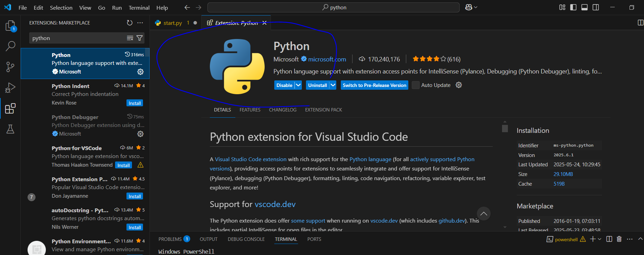644x255 pixels.
Task: Split the terminal pane
Action: [x=609, y=239]
